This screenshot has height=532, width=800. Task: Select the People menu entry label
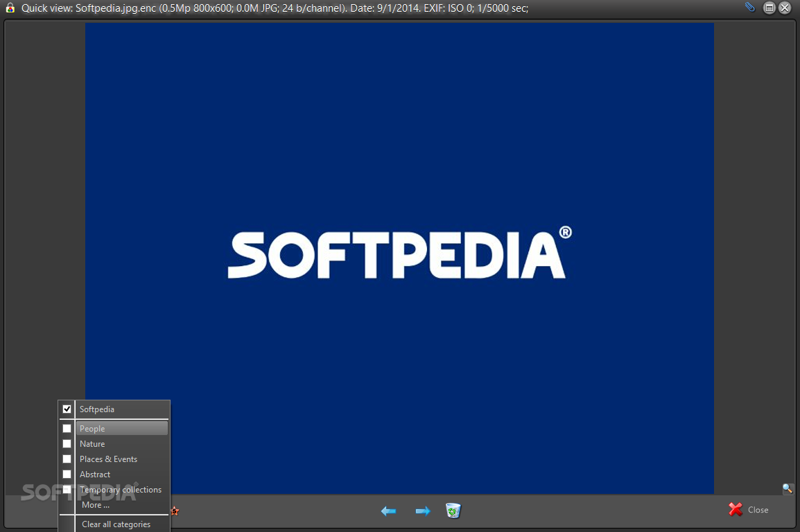(x=92, y=429)
